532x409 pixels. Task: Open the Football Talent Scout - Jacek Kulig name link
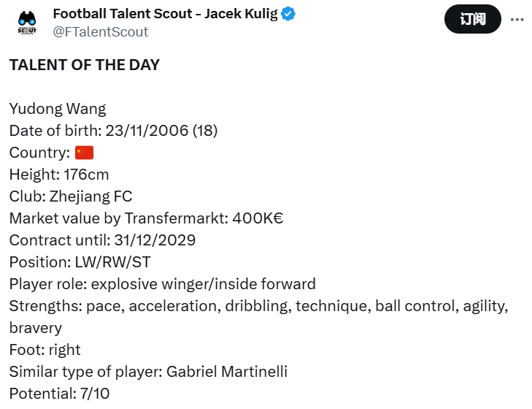(x=166, y=15)
